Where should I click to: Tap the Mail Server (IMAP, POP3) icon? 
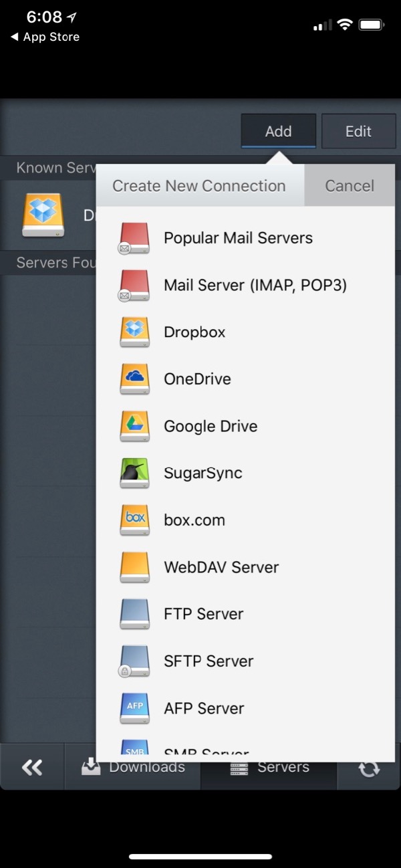(134, 286)
